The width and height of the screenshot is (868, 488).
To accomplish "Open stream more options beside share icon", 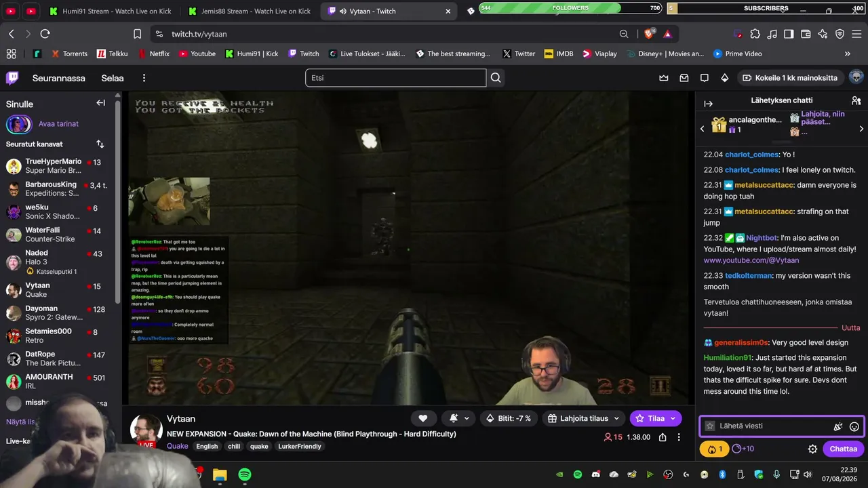I will [x=679, y=437].
